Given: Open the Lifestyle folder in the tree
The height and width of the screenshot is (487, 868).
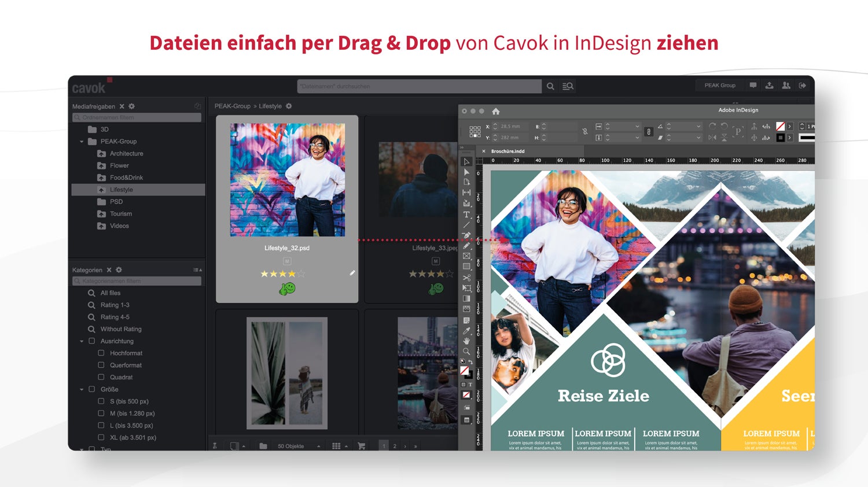Looking at the screenshot, I should point(122,190).
